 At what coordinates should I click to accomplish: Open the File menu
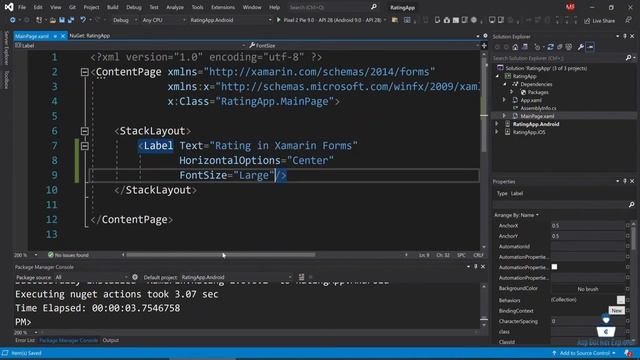tap(22, 7)
